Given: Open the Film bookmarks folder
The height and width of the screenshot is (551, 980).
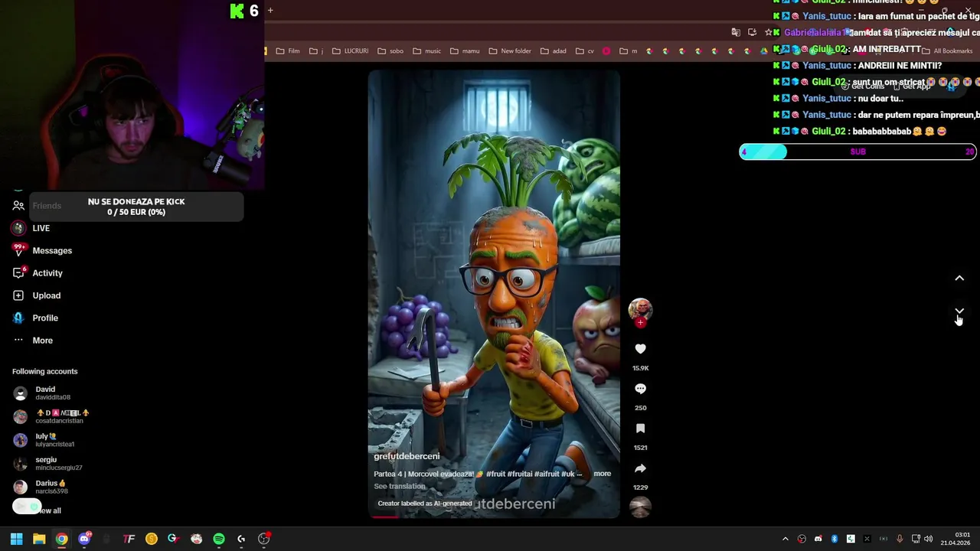Looking at the screenshot, I should click(288, 51).
